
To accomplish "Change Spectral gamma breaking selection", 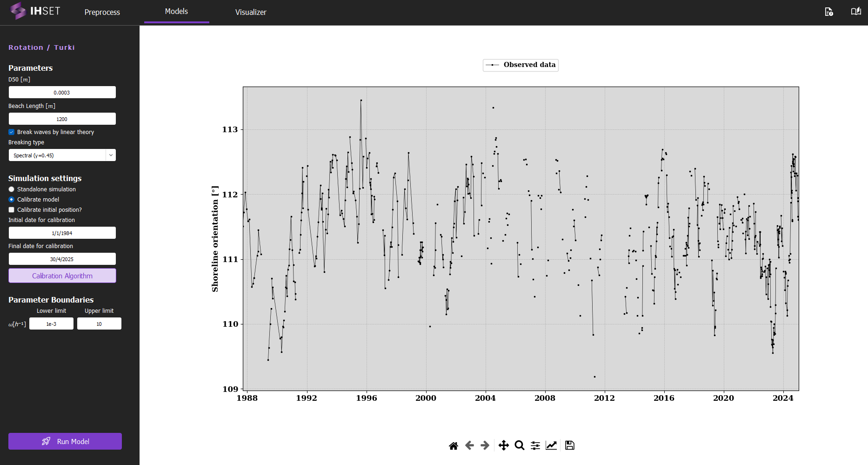I will [62, 155].
